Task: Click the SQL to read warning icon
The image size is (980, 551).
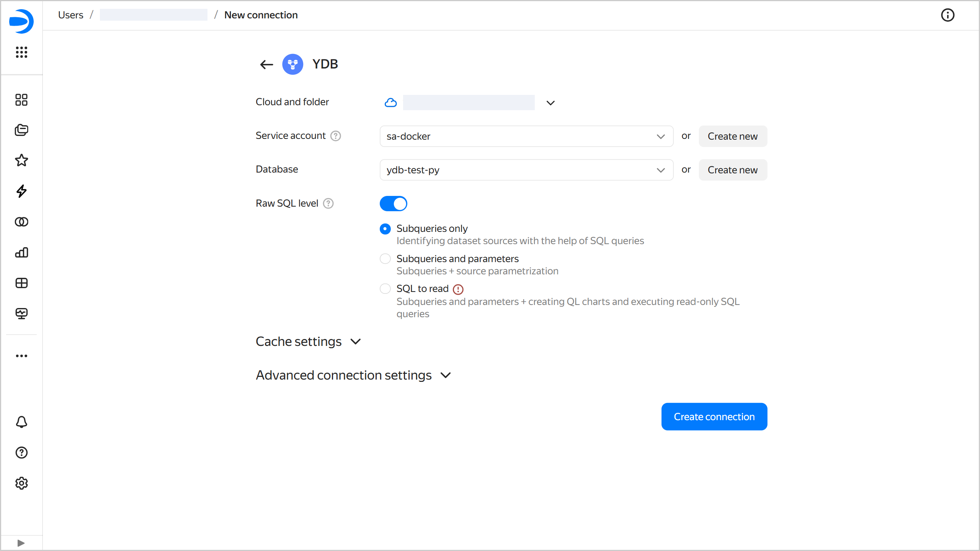Action: pos(458,289)
